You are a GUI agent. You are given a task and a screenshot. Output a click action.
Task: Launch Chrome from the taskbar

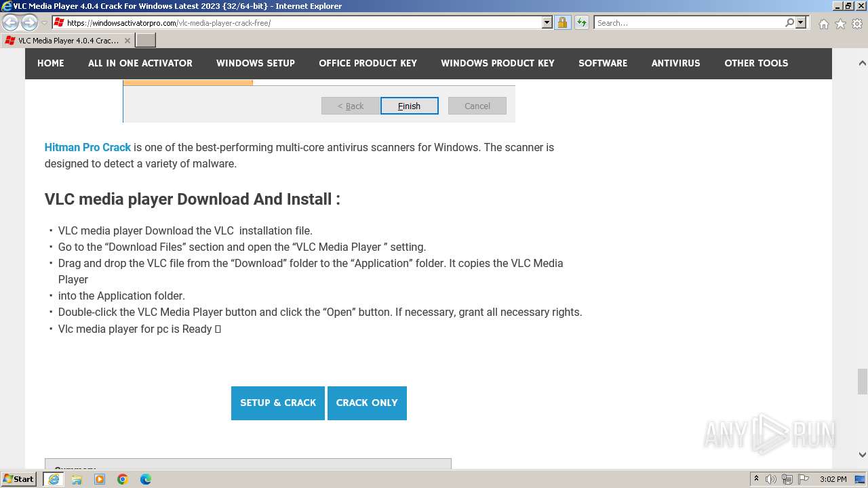coord(123,479)
